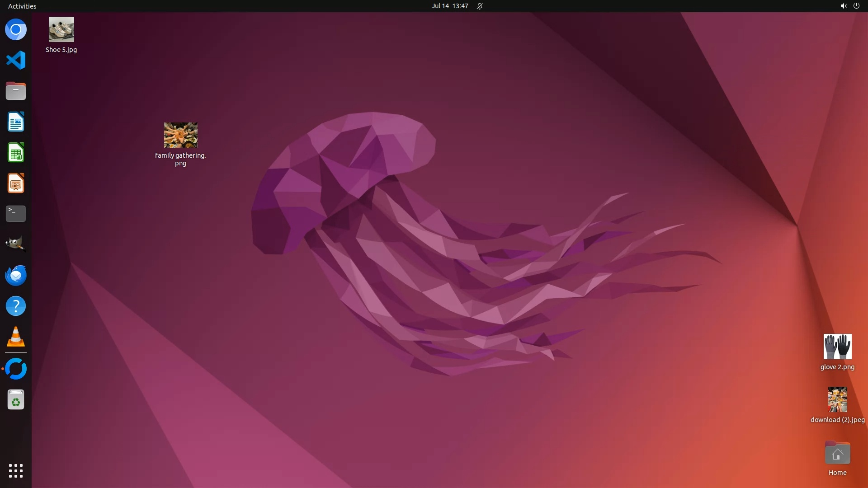Launch Visual Studio Code from dock
The width and height of the screenshot is (868, 488).
tap(16, 60)
